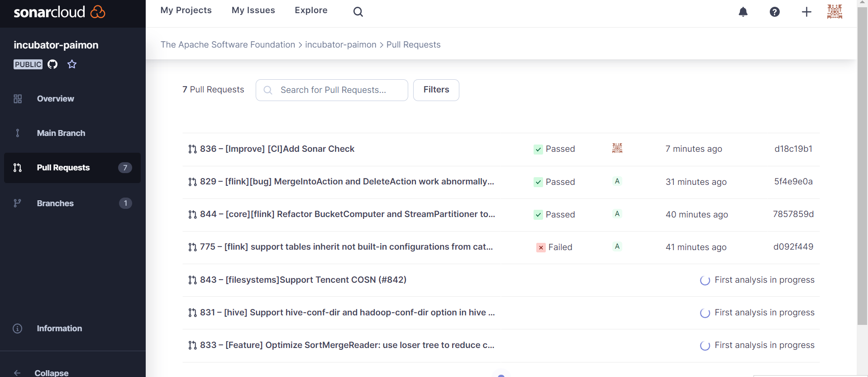Click the pull request icon beside PR 836

tap(192, 149)
